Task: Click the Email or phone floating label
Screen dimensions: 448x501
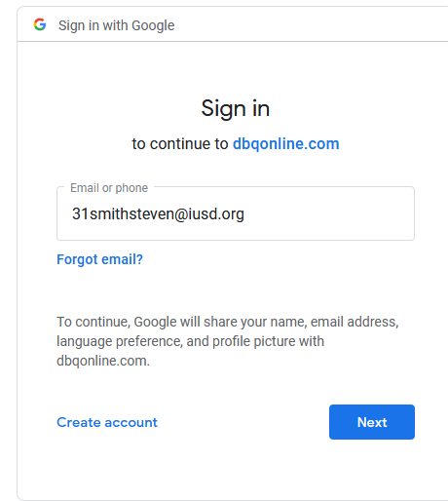Action: click(x=109, y=188)
